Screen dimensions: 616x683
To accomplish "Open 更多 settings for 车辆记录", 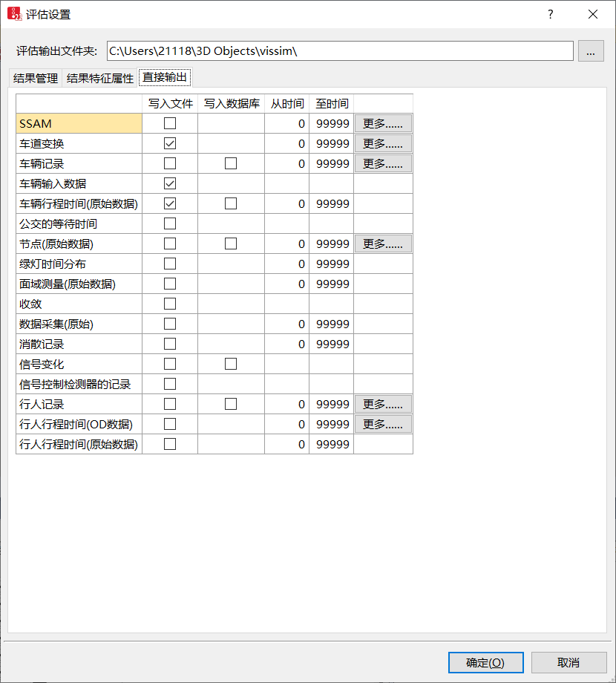I will point(383,163).
